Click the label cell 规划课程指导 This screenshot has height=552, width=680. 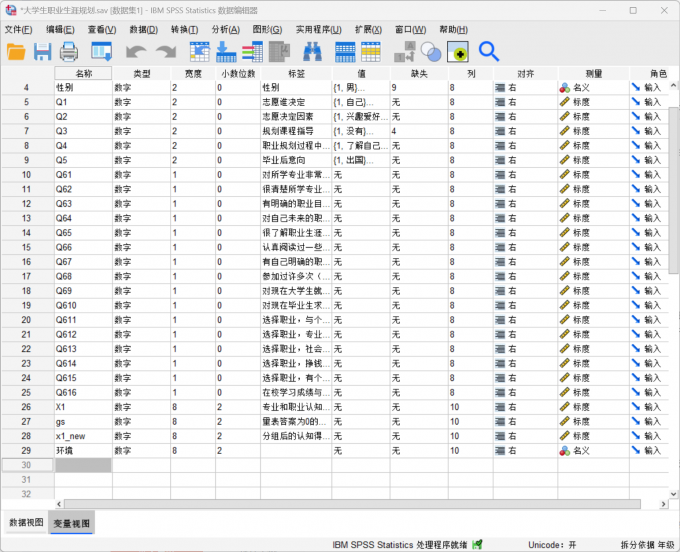[296, 131]
